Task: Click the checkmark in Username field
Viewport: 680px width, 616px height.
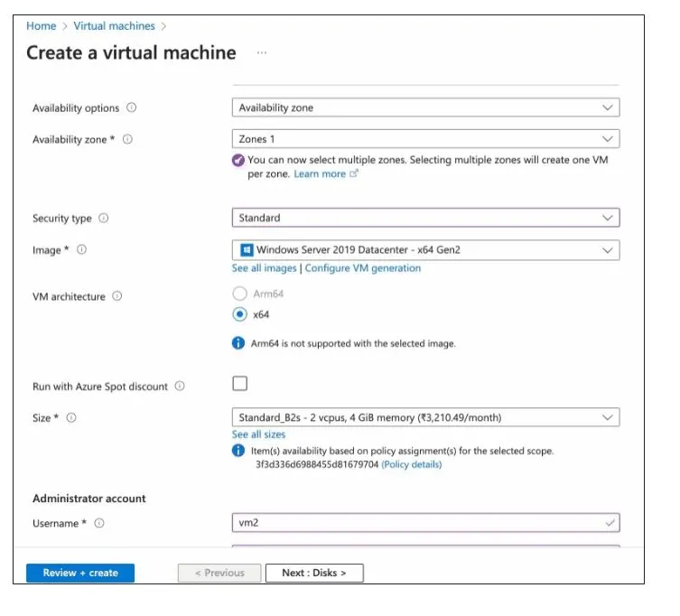Action: (x=610, y=523)
